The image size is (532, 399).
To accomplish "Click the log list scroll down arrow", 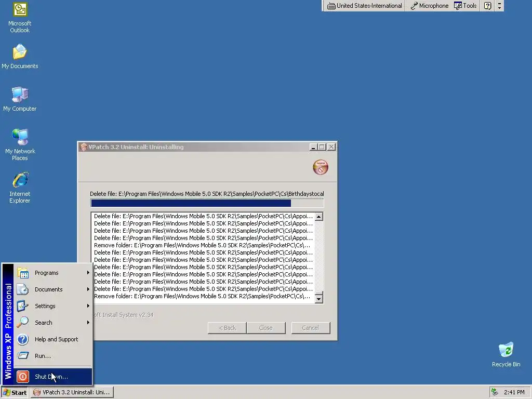I will click(x=319, y=299).
